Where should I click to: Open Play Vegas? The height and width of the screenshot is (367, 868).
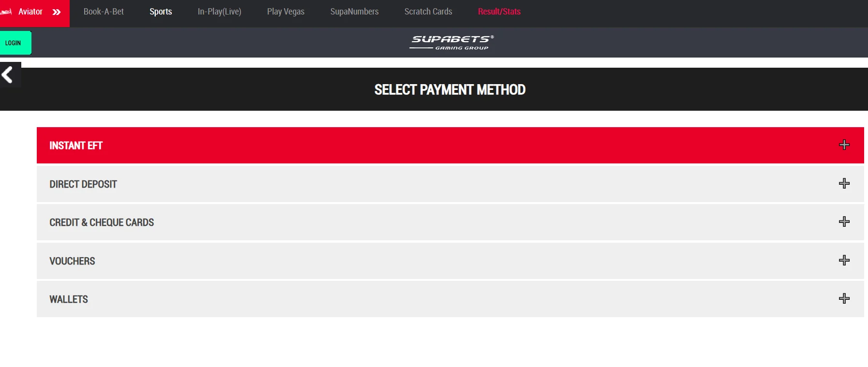285,11
